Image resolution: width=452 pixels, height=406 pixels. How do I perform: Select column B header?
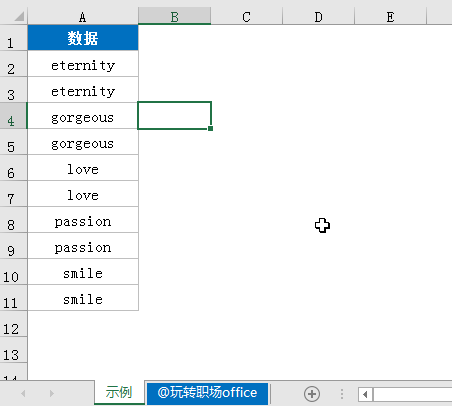[x=174, y=17]
